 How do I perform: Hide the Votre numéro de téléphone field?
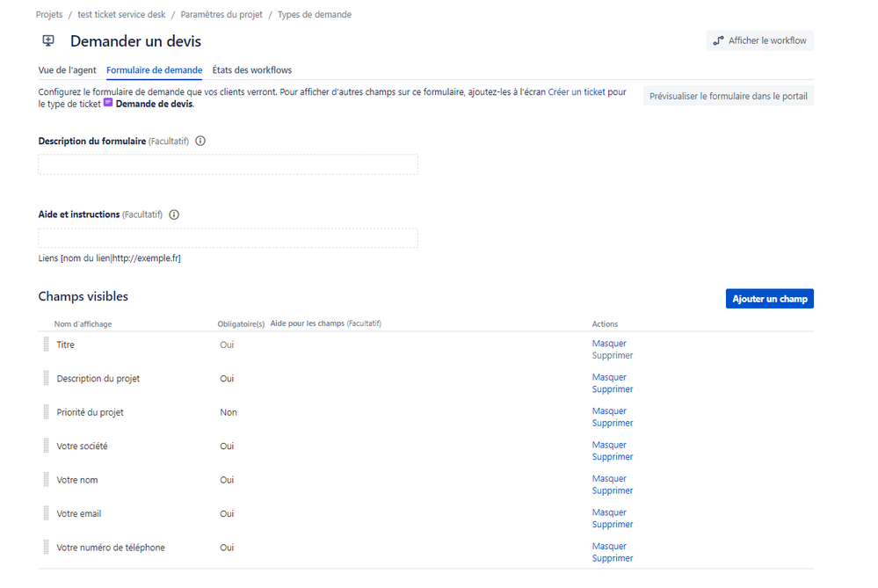pyautogui.click(x=609, y=547)
